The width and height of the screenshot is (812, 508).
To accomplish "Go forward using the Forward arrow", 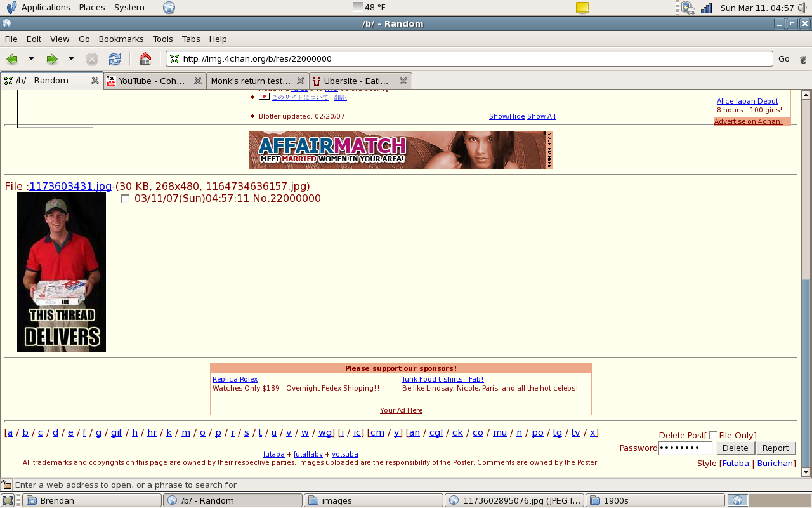I will 52,59.
